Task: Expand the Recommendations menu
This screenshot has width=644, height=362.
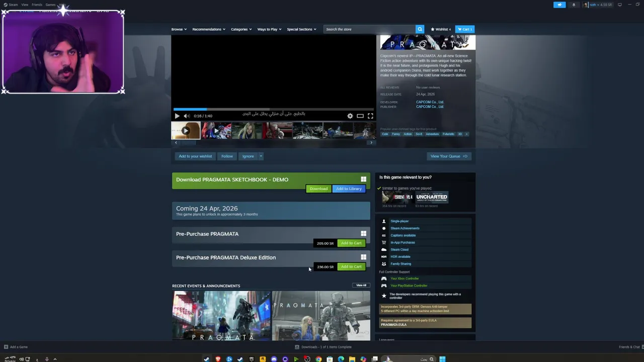Action: [208, 29]
